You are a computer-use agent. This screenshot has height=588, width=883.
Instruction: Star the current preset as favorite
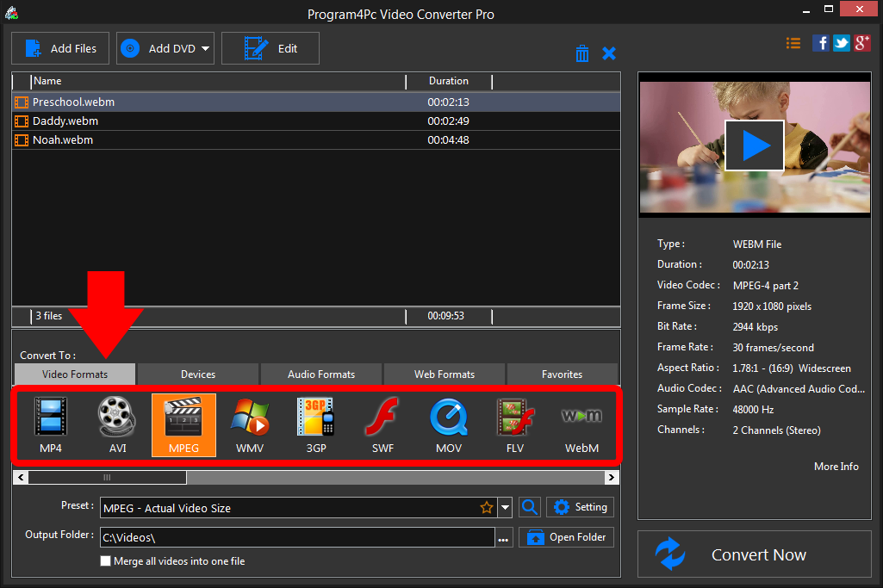pyautogui.click(x=487, y=507)
